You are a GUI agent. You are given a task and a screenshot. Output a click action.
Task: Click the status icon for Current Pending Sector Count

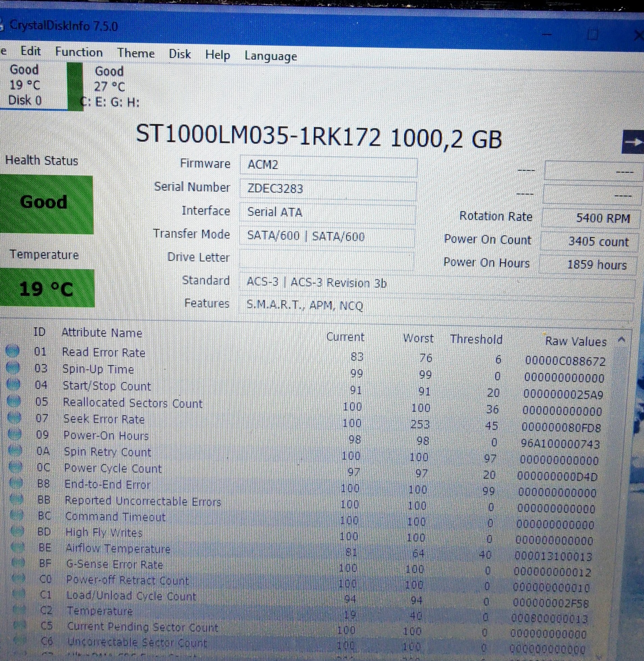tap(20, 625)
